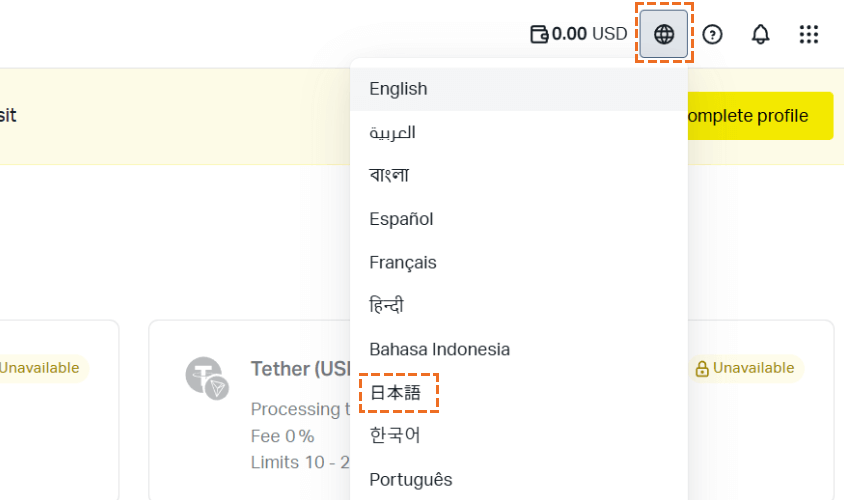Choose the Hindi language option
Screen dimensions: 844x500
coord(387,305)
